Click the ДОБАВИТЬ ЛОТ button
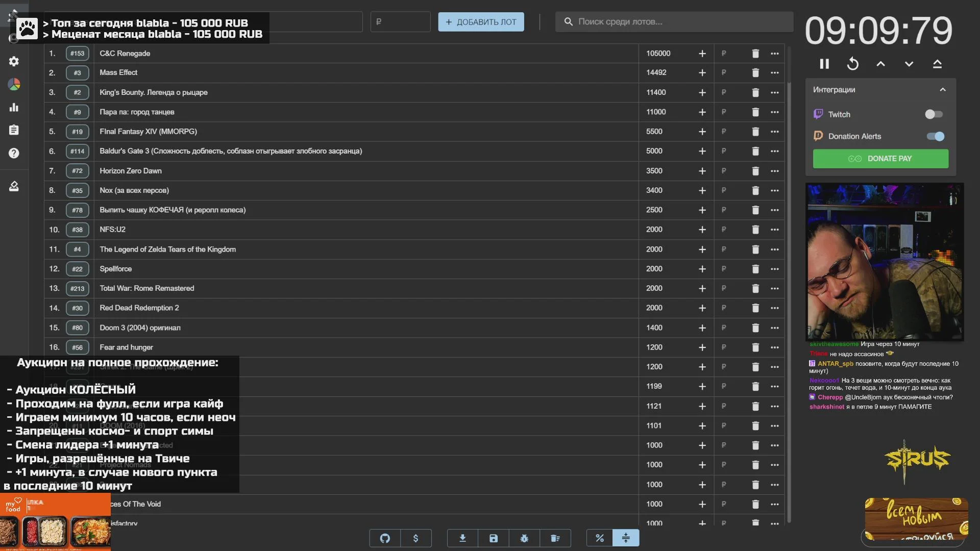The image size is (980, 551). 480,22
